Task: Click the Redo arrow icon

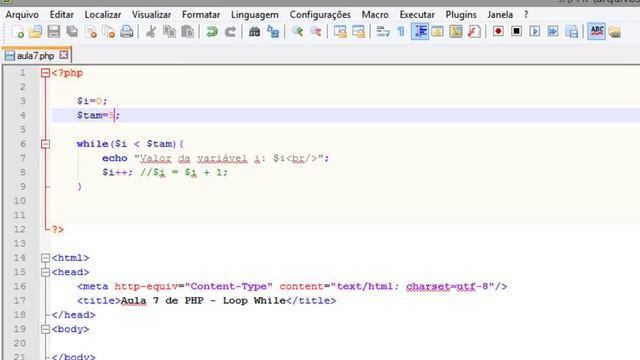Action: tap(230, 32)
